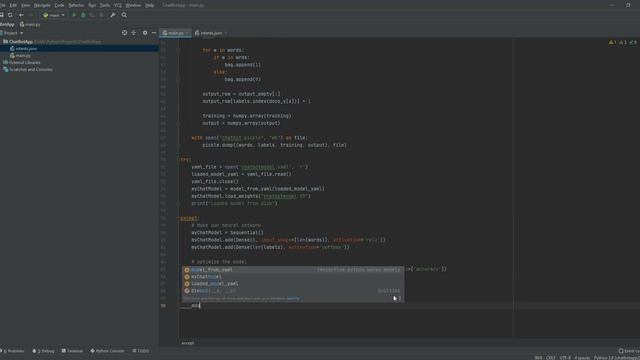Open the completion popup options menu icon

point(400,298)
